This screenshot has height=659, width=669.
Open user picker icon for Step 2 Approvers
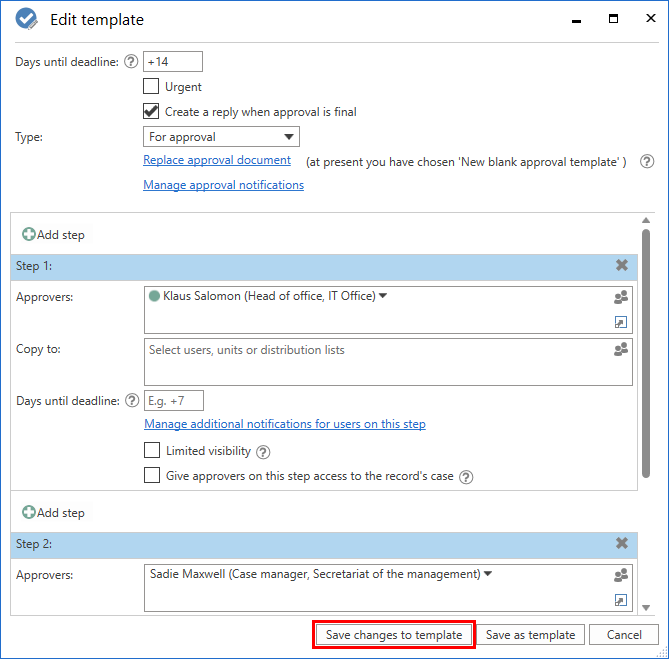coord(621,575)
